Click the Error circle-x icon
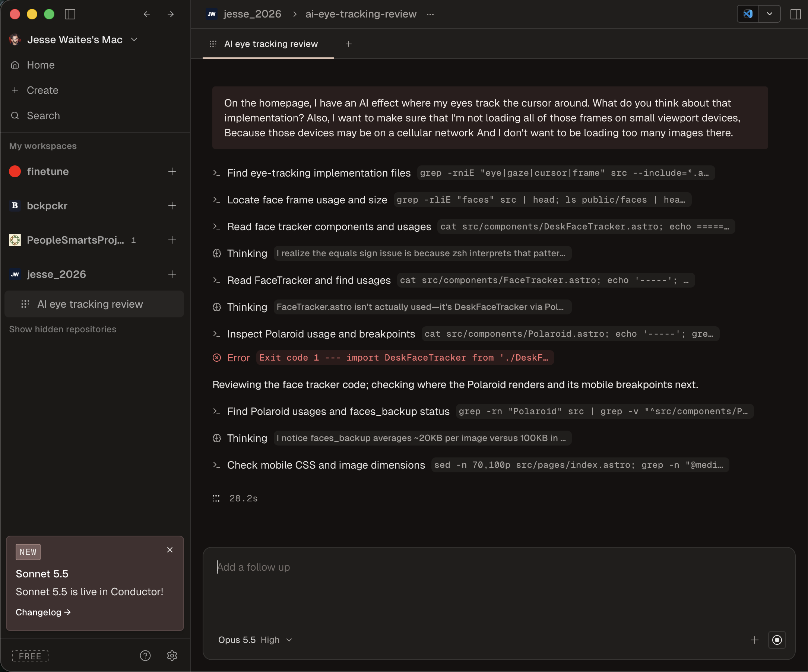This screenshot has height=672, width=808. (216, 358)
